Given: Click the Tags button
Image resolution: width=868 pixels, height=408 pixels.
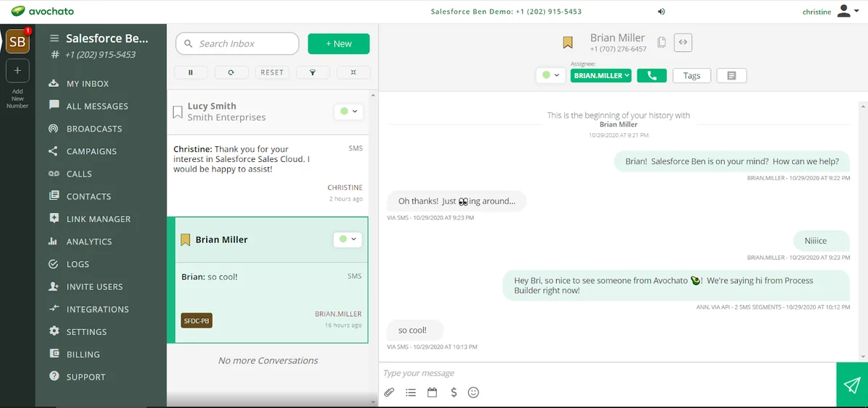Looking at the screenshot, I should 692,75.
